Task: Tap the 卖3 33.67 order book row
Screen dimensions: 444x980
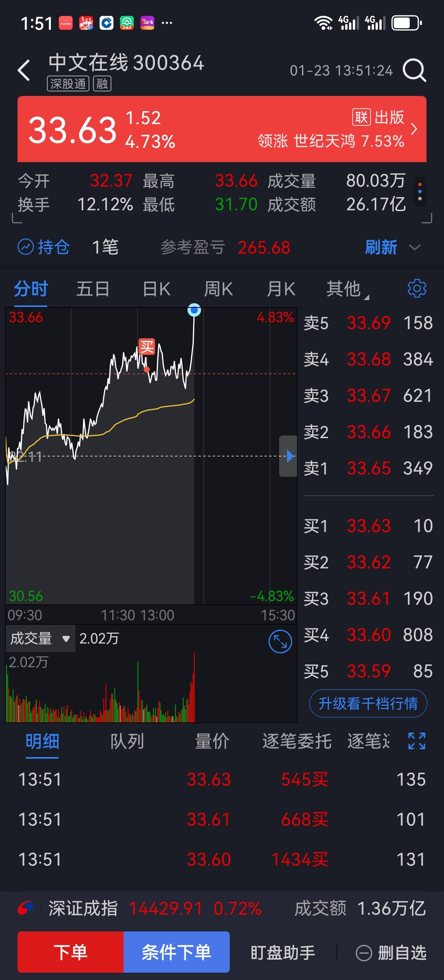Action: click(x=368, y=396)
